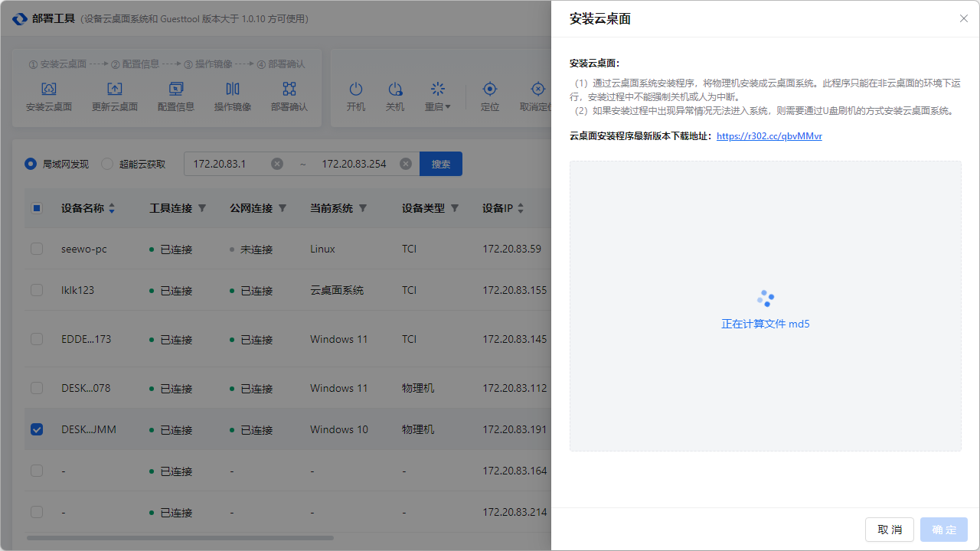
Task: Click the 安装云桌面 toolbar icon
Action: tap(49, 90)
